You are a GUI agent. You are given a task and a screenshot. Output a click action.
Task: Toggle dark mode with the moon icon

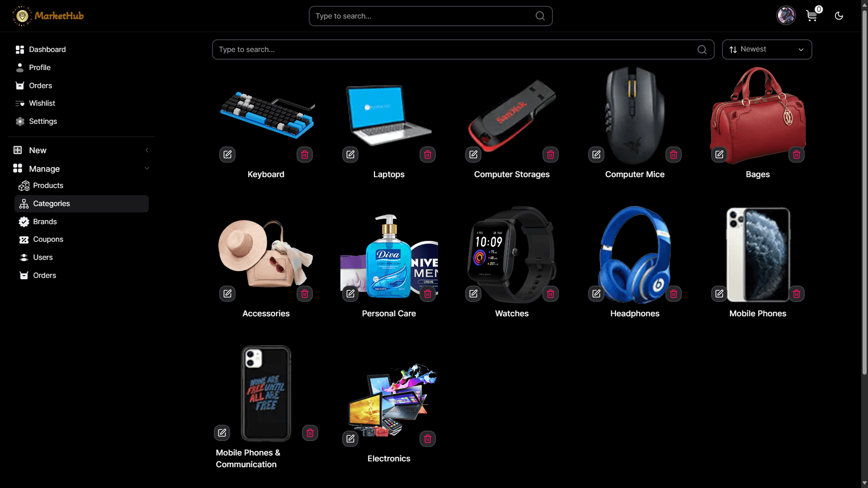(839, 16)
